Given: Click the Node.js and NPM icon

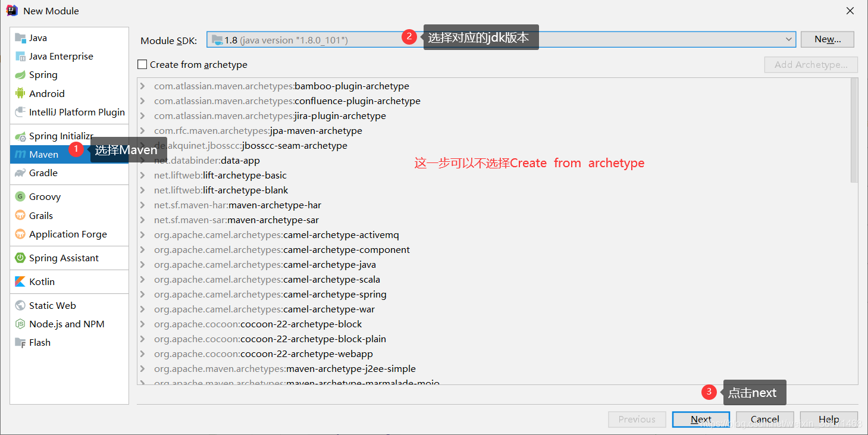Looking at the screenshot, I should [x=20, y=324].
